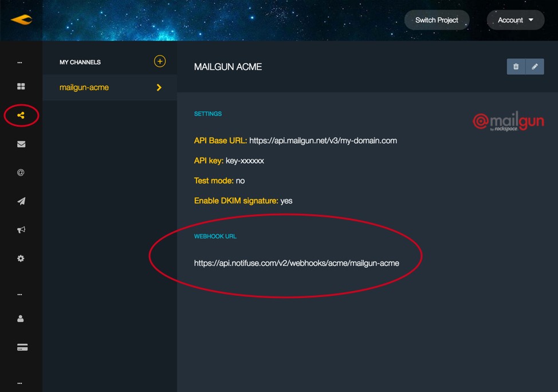Image resolution: width=558 pixels, height=392 pixels.
Task: Click the WEBHOOK URL section label
Action: click(215, 237)
